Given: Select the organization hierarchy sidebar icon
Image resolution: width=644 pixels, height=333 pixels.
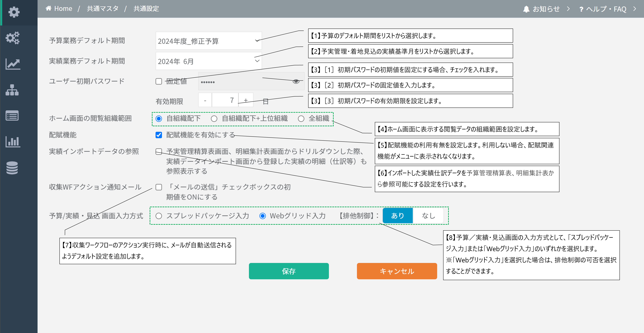Looking at the screenshot, I should coord(12,90).
